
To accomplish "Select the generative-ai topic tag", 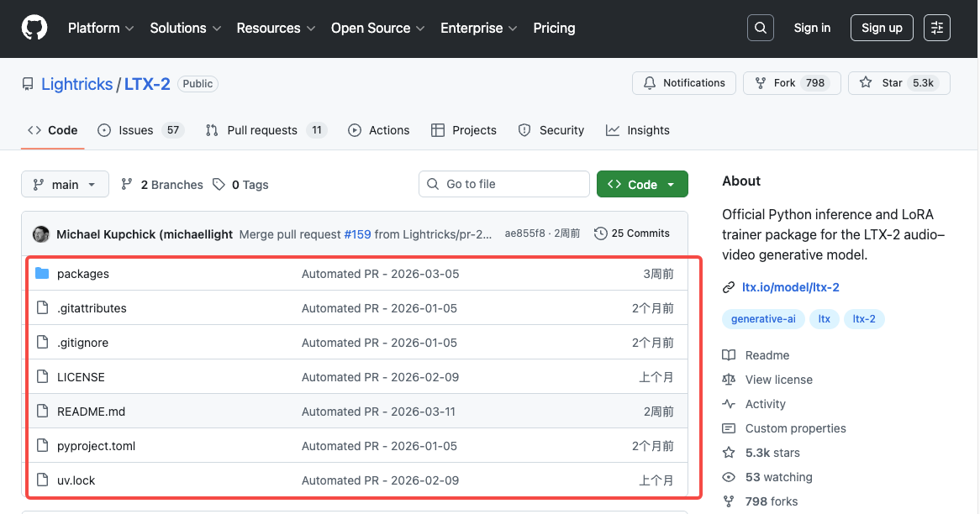I will pos(763,319).
